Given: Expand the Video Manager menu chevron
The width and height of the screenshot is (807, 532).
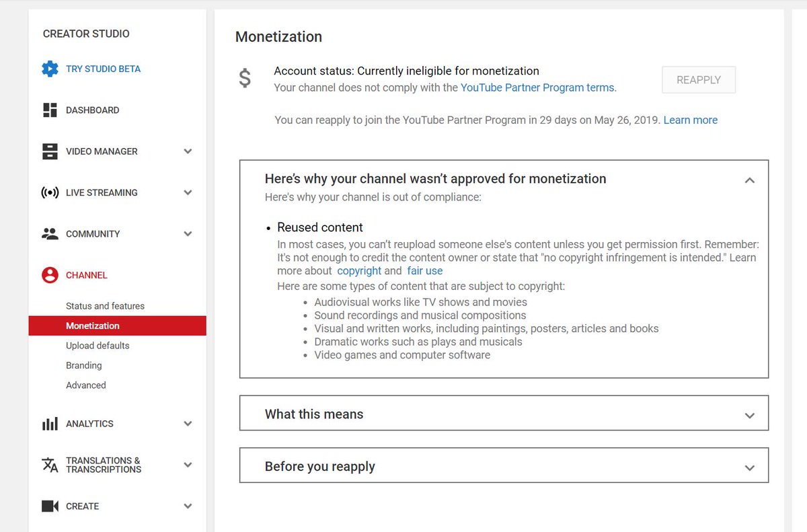Looking at the screenshot, I should click(x=188, y=151).
